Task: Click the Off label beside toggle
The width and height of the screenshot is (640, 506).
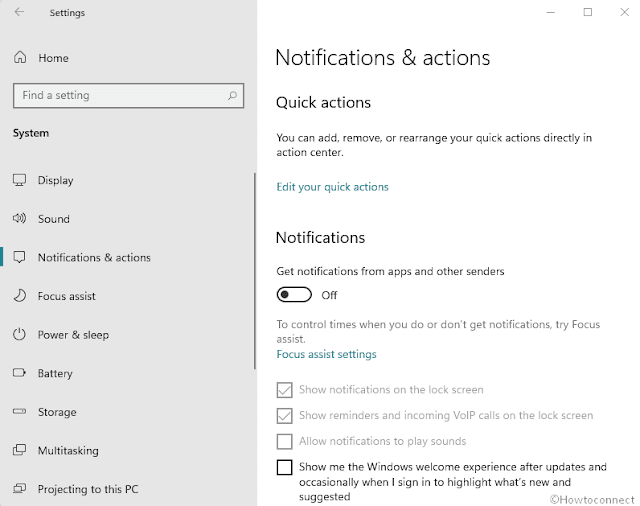Action: click(x=329, y=295)
